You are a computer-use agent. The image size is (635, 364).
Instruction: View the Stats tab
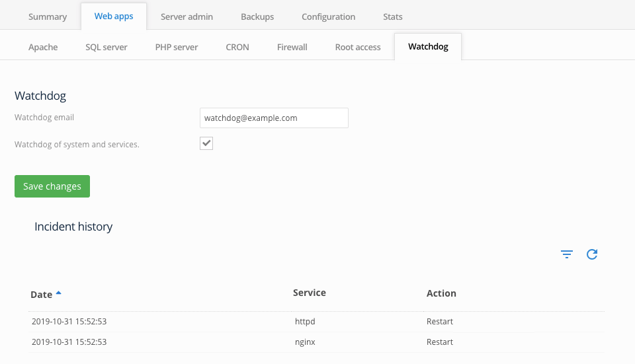(393, 17)
